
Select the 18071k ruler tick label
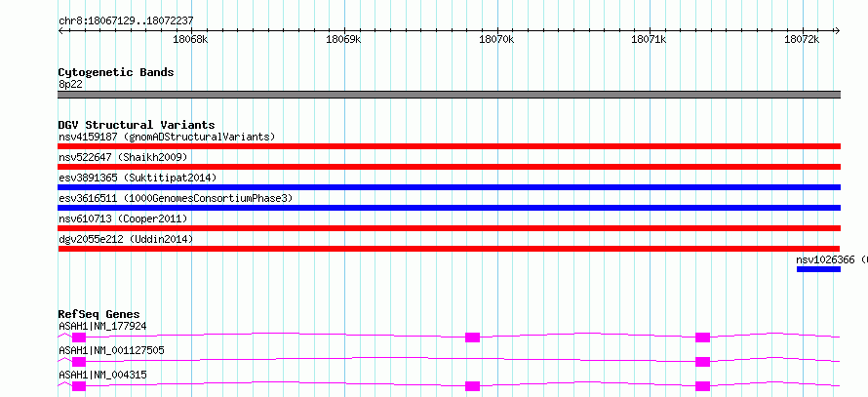point(649,39)
